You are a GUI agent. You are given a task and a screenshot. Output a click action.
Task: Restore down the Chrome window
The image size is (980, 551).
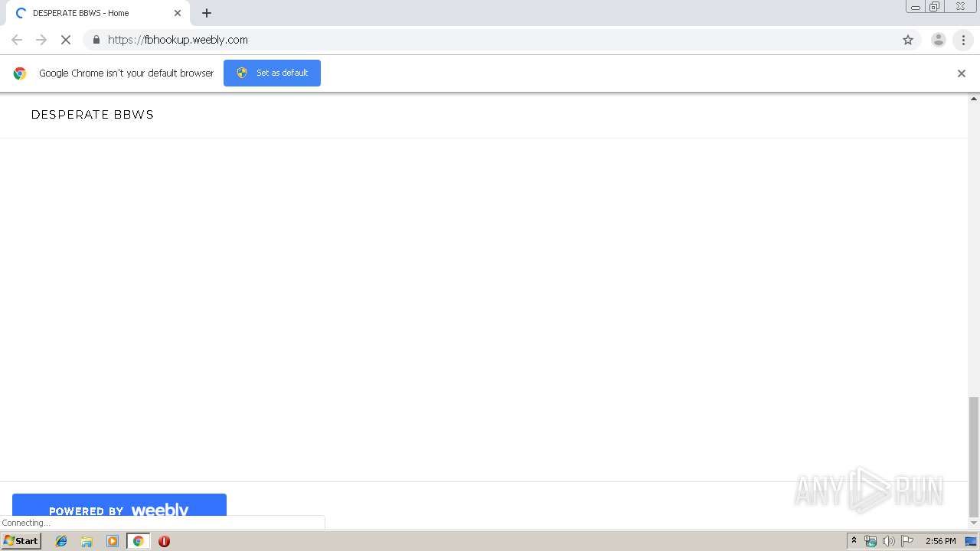click(935, 7)
